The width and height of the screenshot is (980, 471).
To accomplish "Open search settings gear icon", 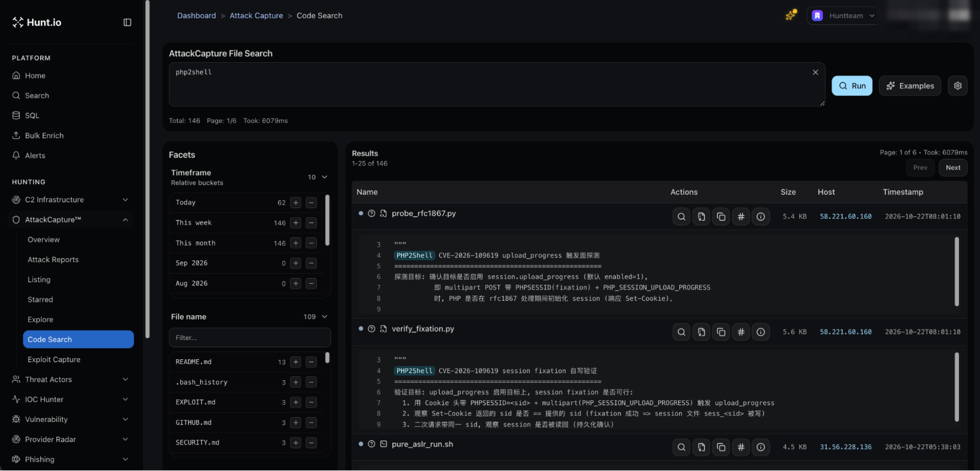I will click(957, 86).
